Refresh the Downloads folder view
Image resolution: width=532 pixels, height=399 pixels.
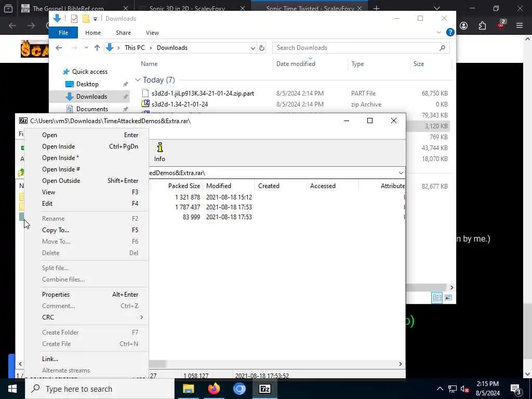pyautogui.click(x=262, y=48)
